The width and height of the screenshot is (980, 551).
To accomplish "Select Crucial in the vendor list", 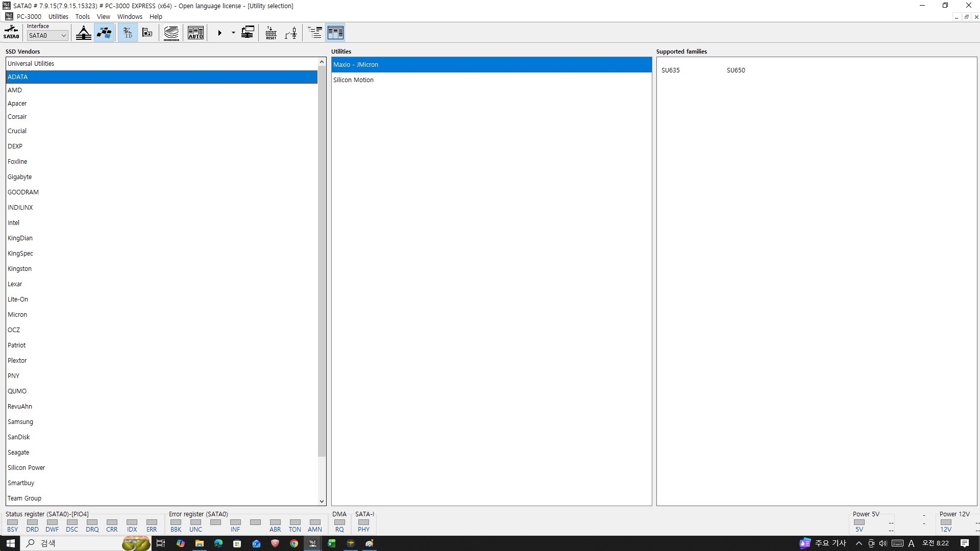I will 162,131.
